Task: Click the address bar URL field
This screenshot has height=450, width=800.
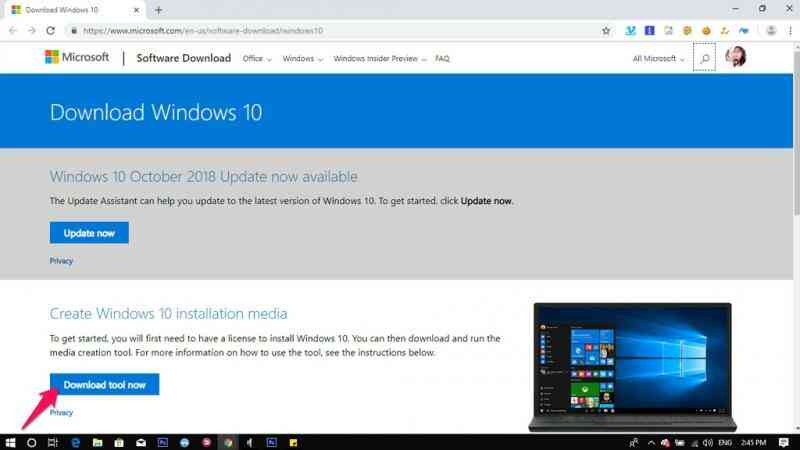Action: coord(337,31)
